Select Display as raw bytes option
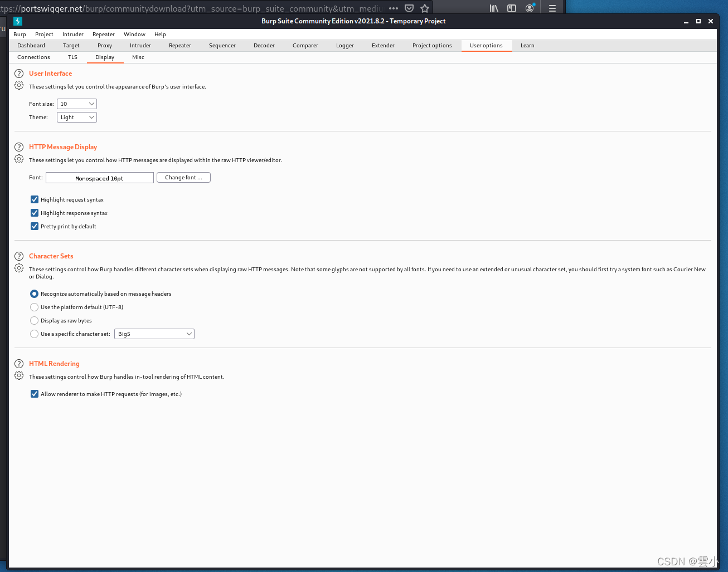The image size is (728, 572). point(35,320)
